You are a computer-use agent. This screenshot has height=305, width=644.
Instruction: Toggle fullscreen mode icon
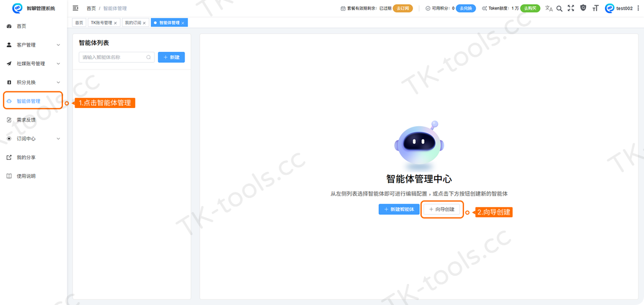pyautogui.click(x=571, y=8)
